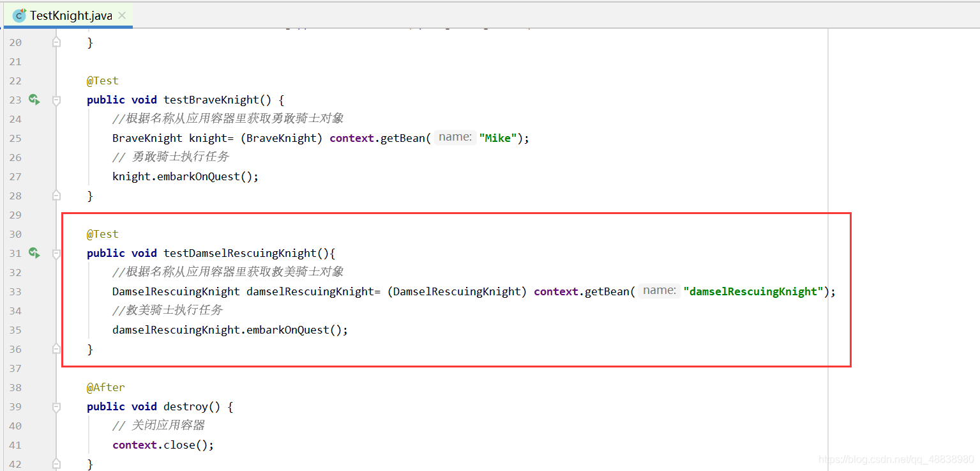Click the @Test annotation on line 30
980x471 pixels.
click(103, 234)
